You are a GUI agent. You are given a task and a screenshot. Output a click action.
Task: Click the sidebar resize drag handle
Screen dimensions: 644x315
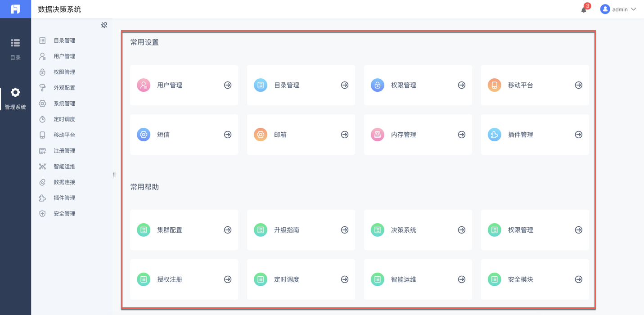[x=114, y=175]
